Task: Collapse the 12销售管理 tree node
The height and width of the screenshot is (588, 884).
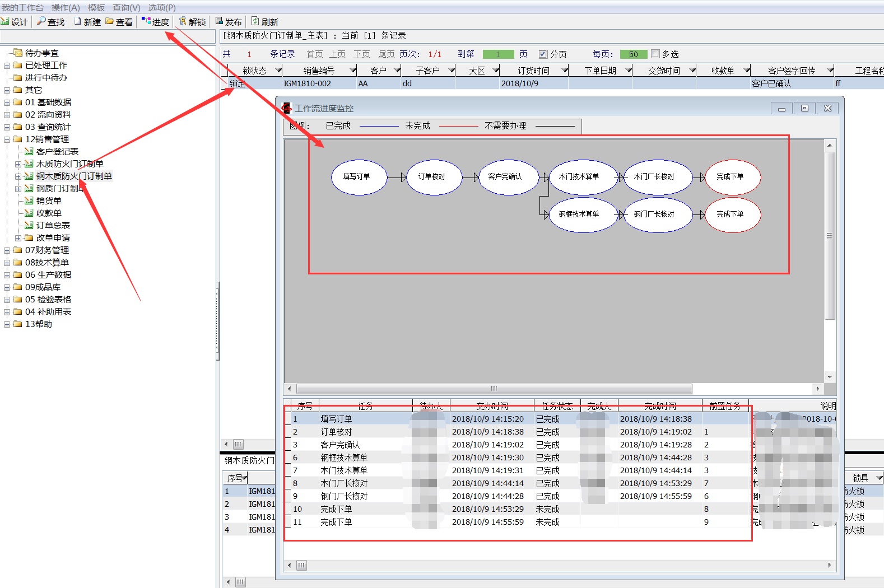Action: (x=7, y=139)
